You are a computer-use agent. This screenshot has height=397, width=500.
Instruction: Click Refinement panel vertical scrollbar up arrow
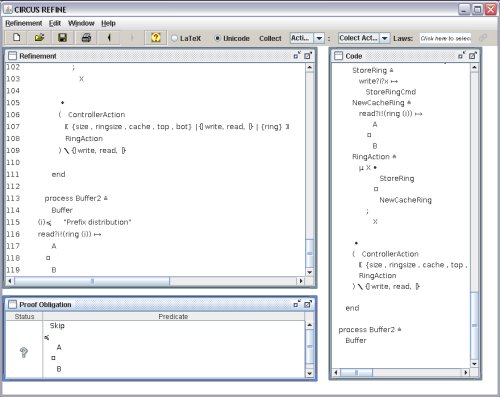(309, 67)
